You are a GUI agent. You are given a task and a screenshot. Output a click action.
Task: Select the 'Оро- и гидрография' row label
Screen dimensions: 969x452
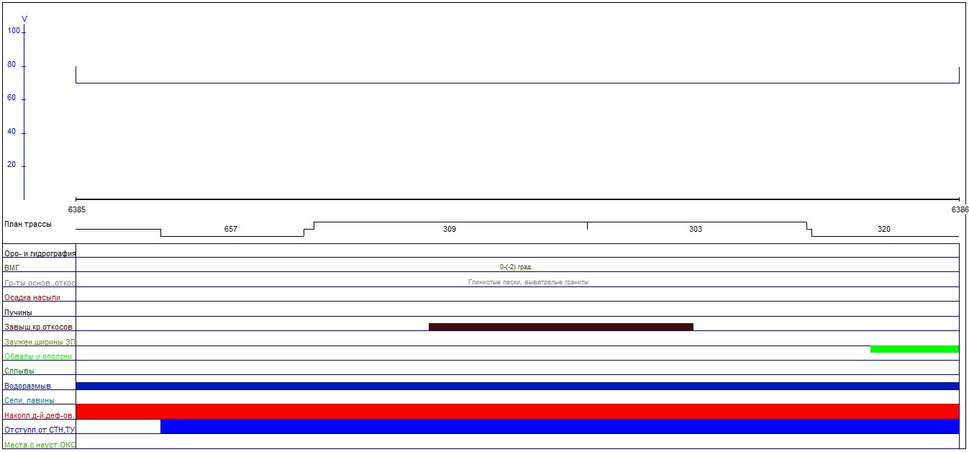coord(40,254)
